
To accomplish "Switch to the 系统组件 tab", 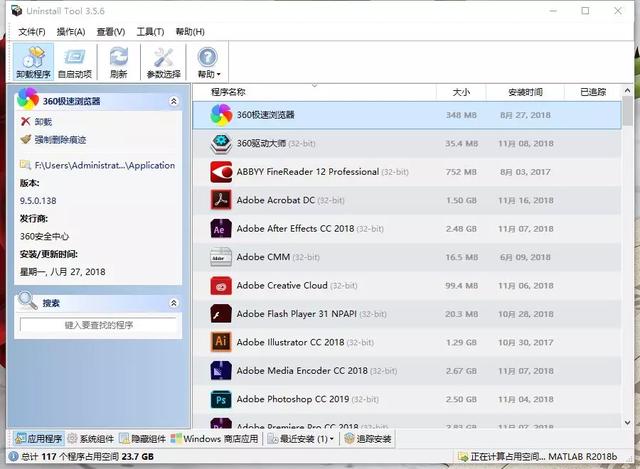I will pyautogui.click(x=91, y=439).
